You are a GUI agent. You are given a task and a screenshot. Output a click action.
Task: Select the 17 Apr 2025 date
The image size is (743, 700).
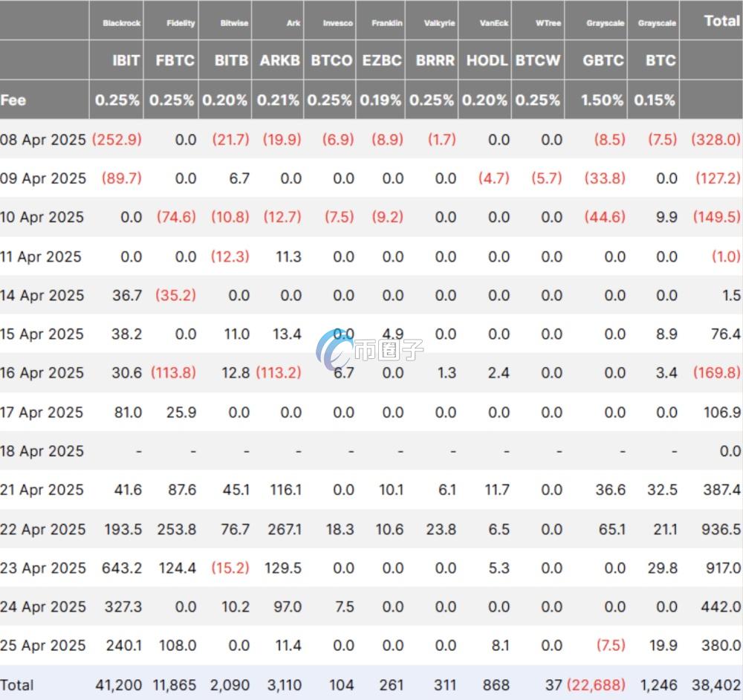pyautogui.click(x=42, y=412)
